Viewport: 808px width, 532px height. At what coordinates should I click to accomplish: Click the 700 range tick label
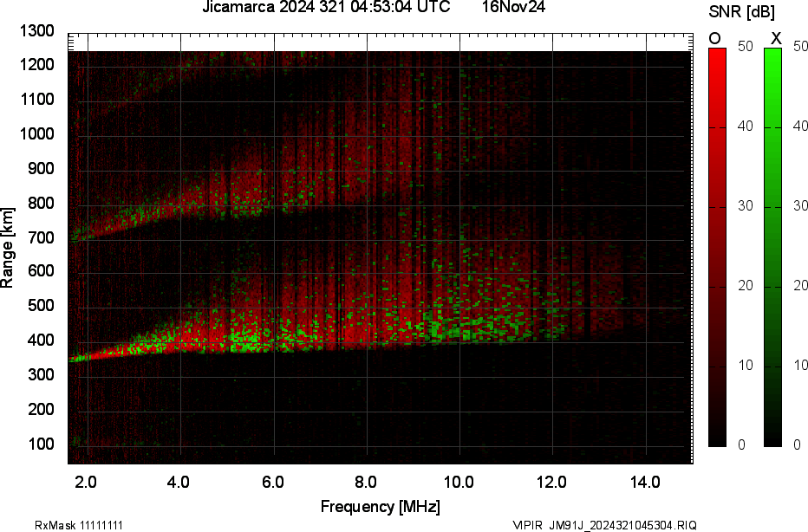click(x=41, y=238)
